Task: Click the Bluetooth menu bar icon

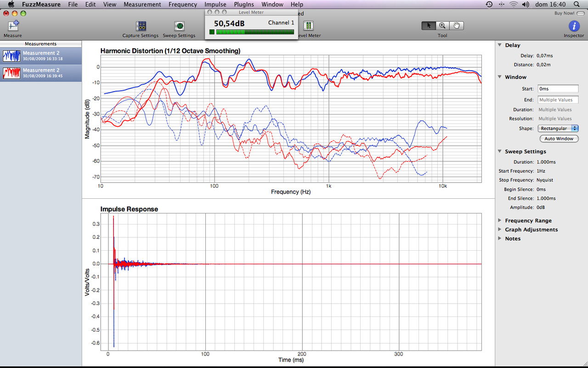Action: (x=502, y=4)
